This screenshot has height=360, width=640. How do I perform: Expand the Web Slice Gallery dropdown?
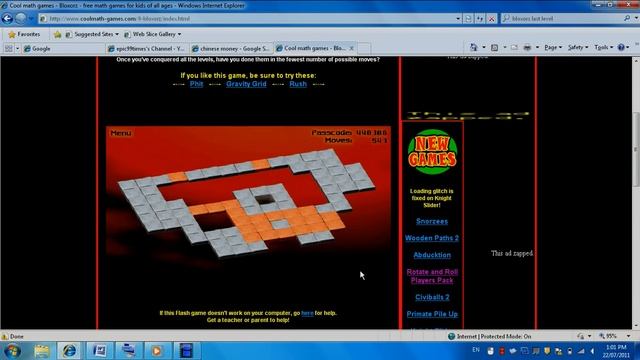click(179, 34)
